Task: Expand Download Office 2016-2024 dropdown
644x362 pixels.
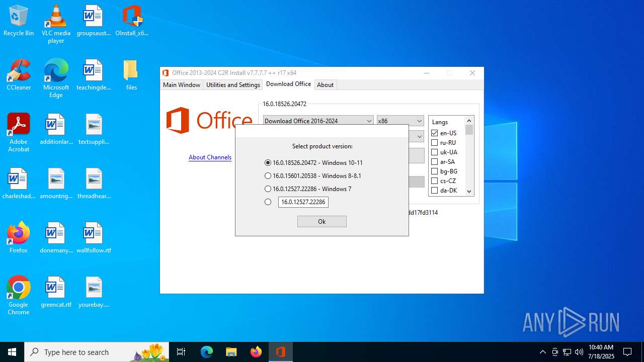Action: pos(318,121)
